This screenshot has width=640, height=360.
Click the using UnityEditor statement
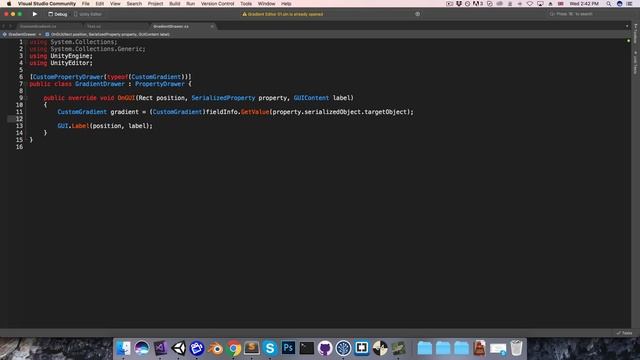point(61,63)
